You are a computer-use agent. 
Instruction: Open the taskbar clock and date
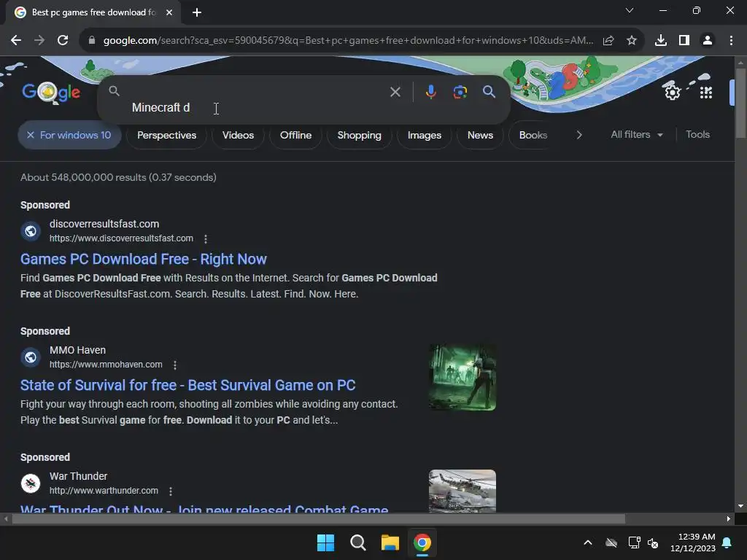[x=693, y=542]
